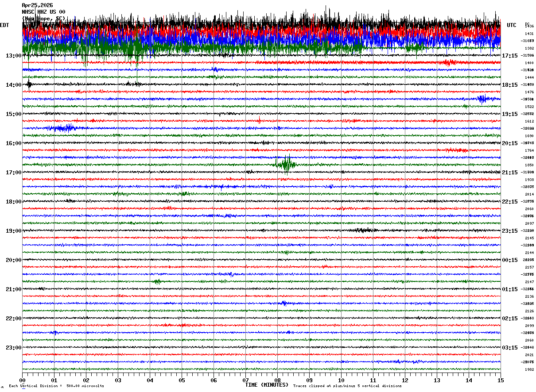The height and width of the screenshot is (392, 536).
Task: Click the "EDT" timezone heading
Action: click(x=4, y=25)
